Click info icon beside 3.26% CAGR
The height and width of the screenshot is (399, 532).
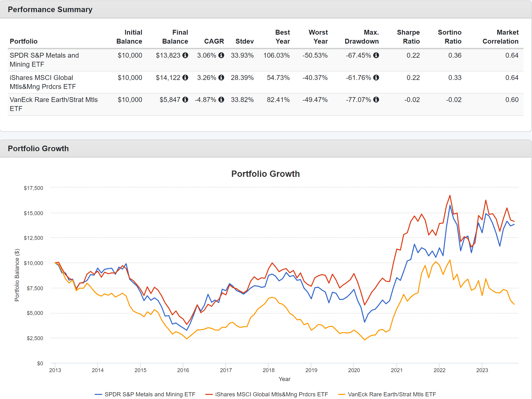[x=221, y=78]
